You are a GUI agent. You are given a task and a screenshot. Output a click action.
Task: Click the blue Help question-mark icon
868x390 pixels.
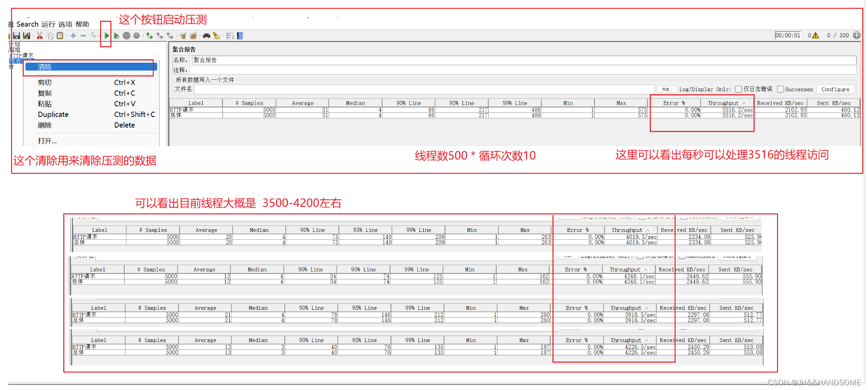point(240,35)
